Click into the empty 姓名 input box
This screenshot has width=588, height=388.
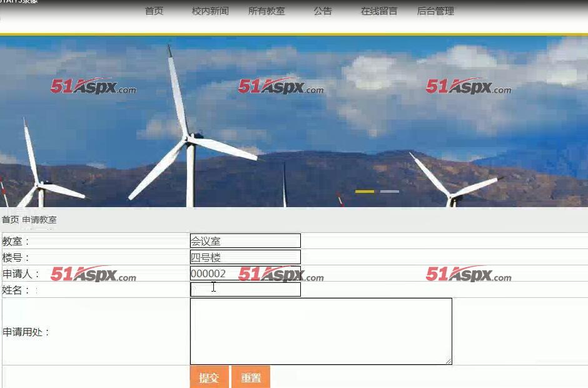pyautogui.click(x=245, y=290)
